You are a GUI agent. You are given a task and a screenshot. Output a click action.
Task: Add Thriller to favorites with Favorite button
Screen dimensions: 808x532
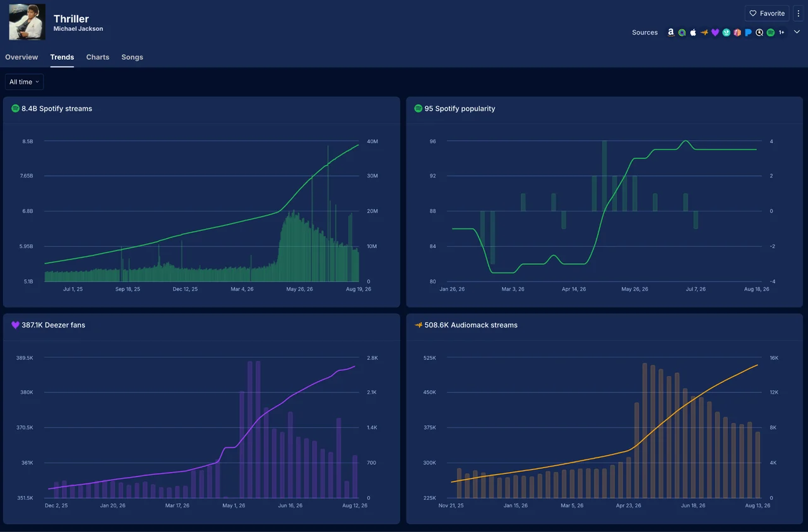[767, 13]
